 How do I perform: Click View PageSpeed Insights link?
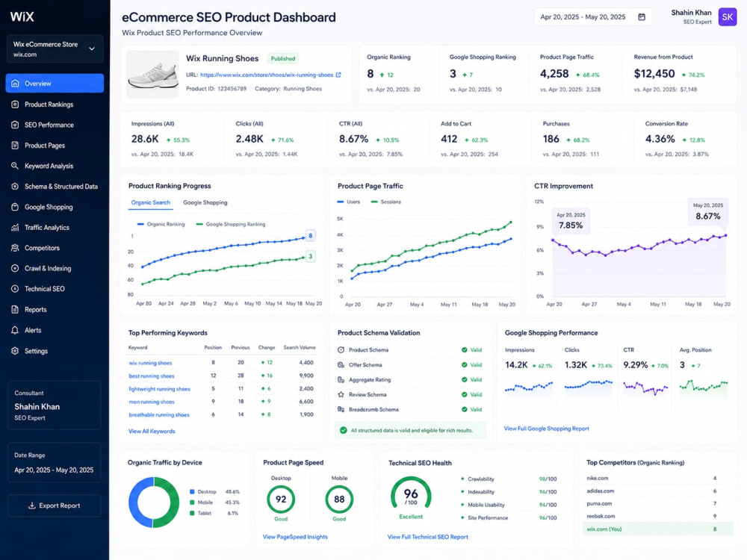(x=295, y=537)
